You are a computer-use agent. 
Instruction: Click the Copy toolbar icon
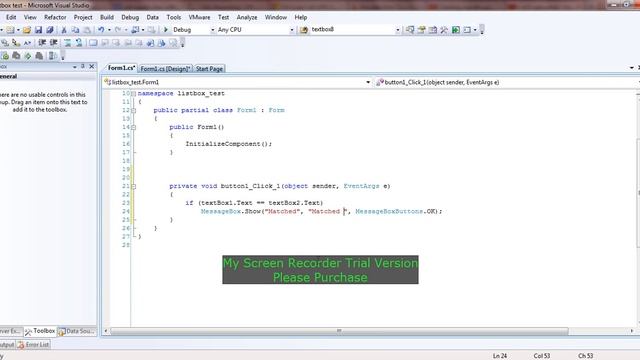(x=76, y=30)
